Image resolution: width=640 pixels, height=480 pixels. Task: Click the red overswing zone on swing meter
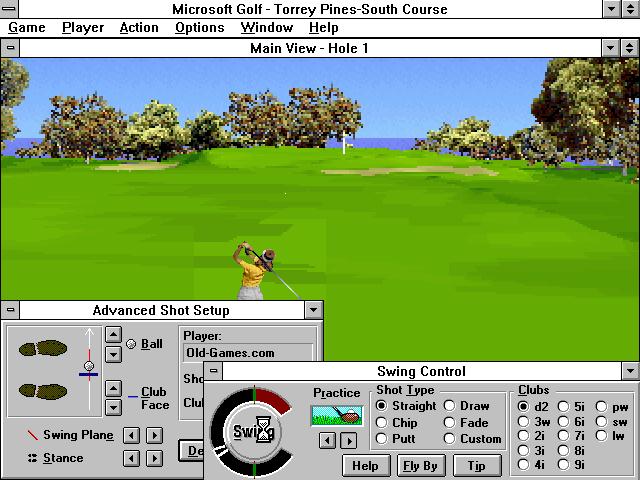tap(273, 400)
